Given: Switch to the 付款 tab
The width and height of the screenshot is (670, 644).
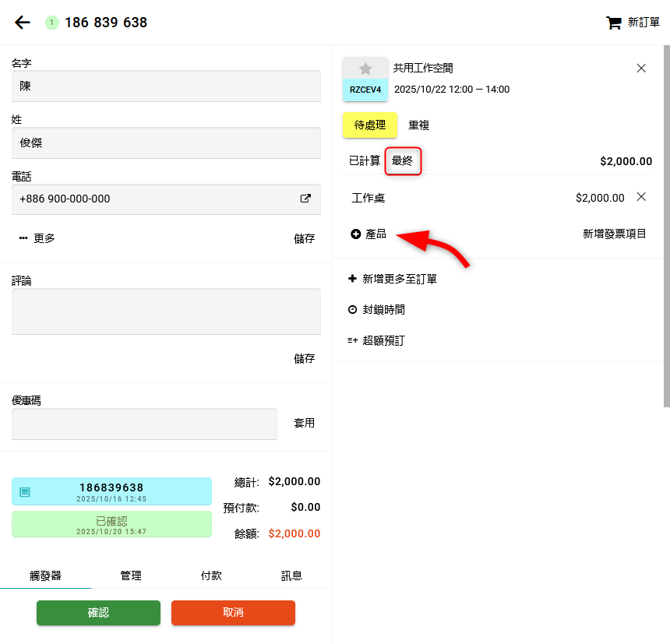Looking at the screenshot, I should coord(211,575).
